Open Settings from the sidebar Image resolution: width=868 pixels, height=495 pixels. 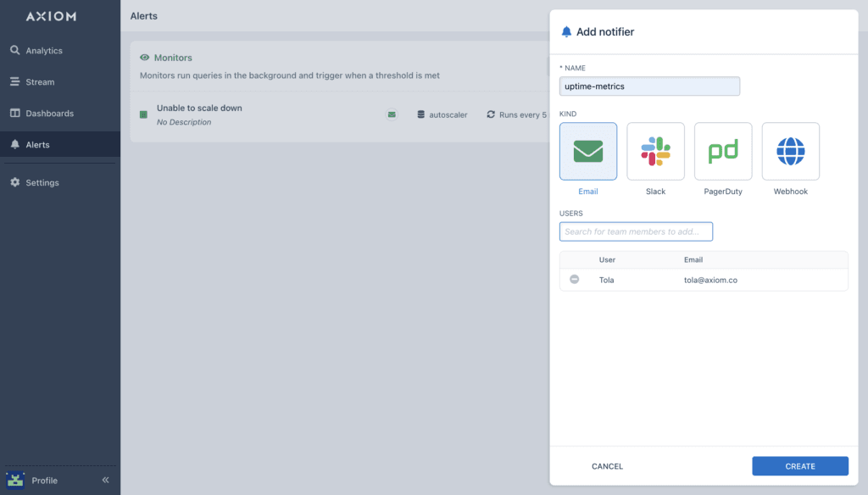pos(42,183)
